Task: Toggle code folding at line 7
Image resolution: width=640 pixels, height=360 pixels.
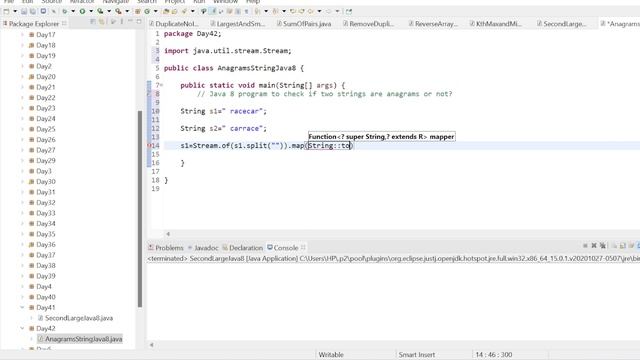Action: click(x=161, y=85)
